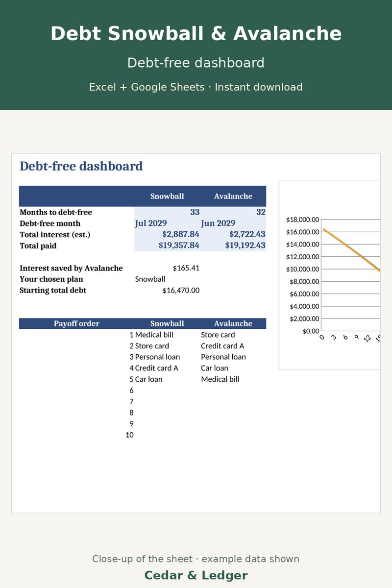Click the 'Debt-free month' row label

[x=50, y=223]
